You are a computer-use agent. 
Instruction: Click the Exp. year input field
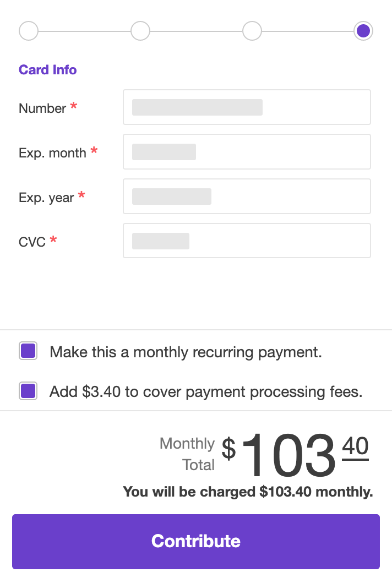pos(247,196)
